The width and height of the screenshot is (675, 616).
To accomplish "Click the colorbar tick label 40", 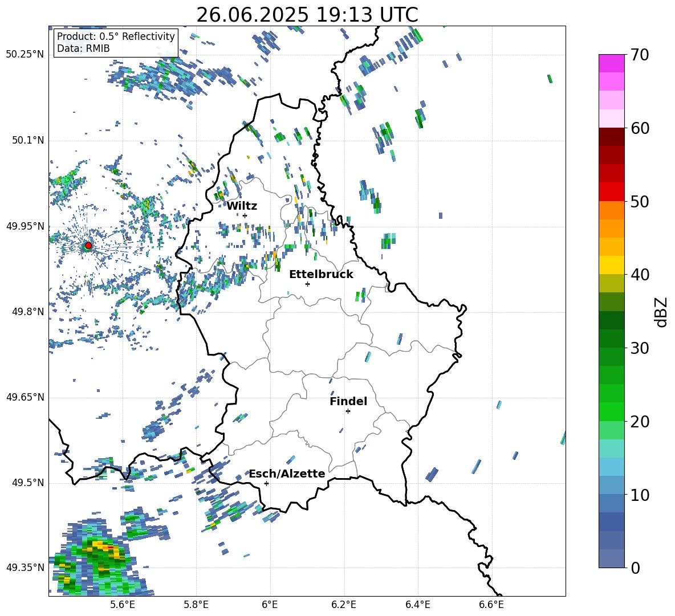I will click(640, 275).
